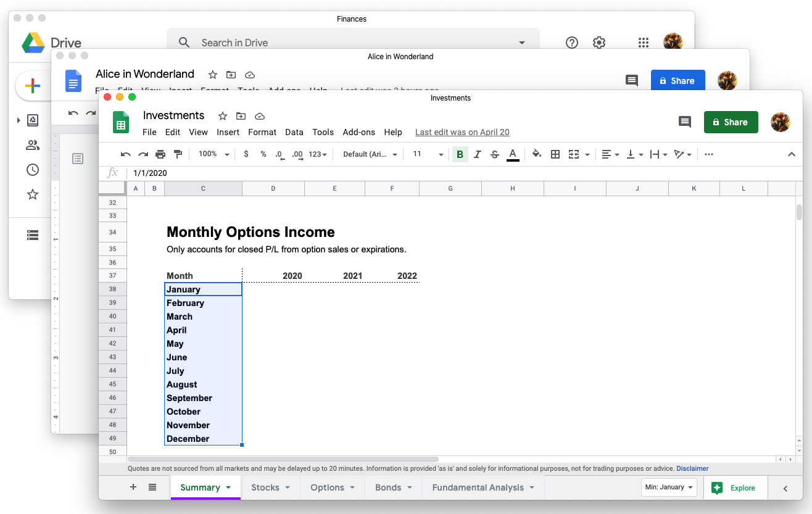This screenshot has width=812, height=514.
Task: Toggle bold formatting off
Action: pos(460,154)
